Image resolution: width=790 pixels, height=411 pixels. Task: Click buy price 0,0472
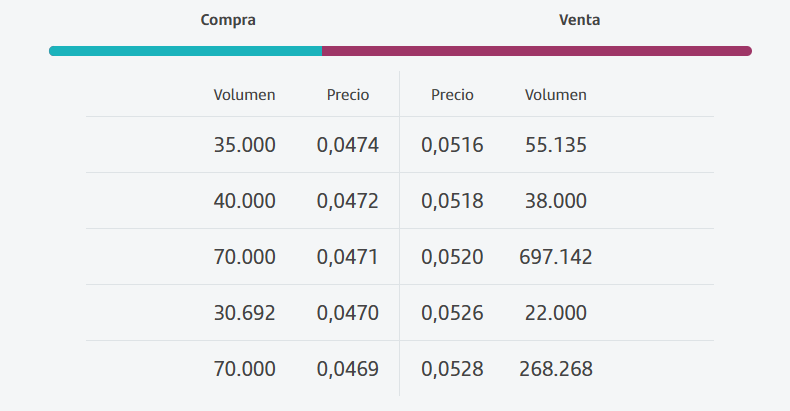[348, 201]
